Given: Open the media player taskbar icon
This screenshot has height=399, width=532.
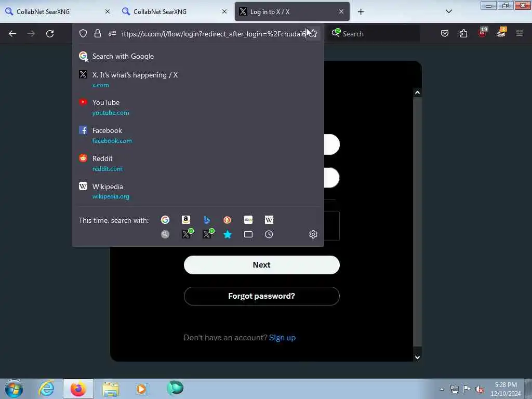Looking at the screenshot, I should 142,389.
